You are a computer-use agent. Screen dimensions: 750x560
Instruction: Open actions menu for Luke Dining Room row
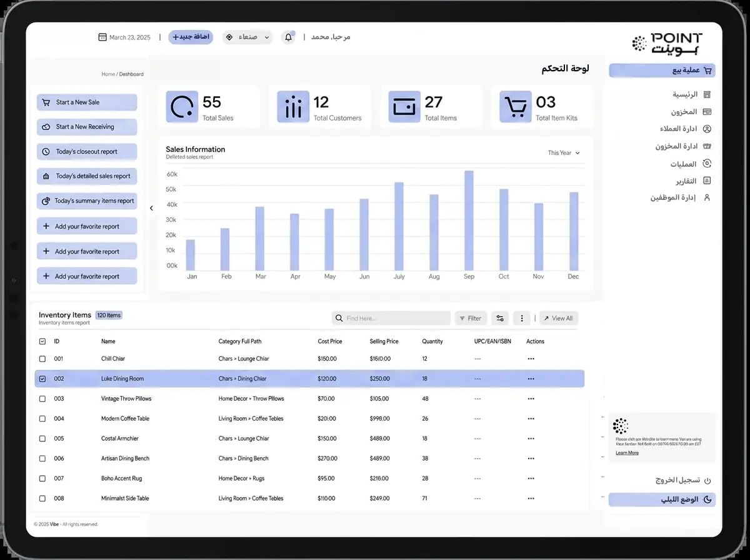(531, 379)
